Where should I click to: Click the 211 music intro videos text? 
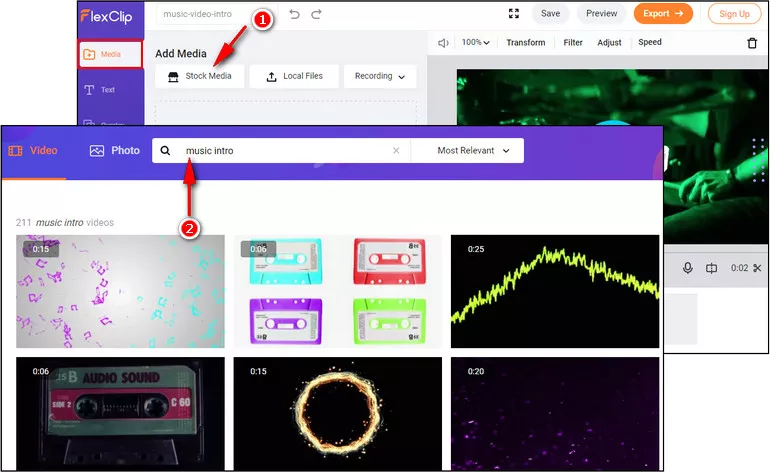(64, 223)
